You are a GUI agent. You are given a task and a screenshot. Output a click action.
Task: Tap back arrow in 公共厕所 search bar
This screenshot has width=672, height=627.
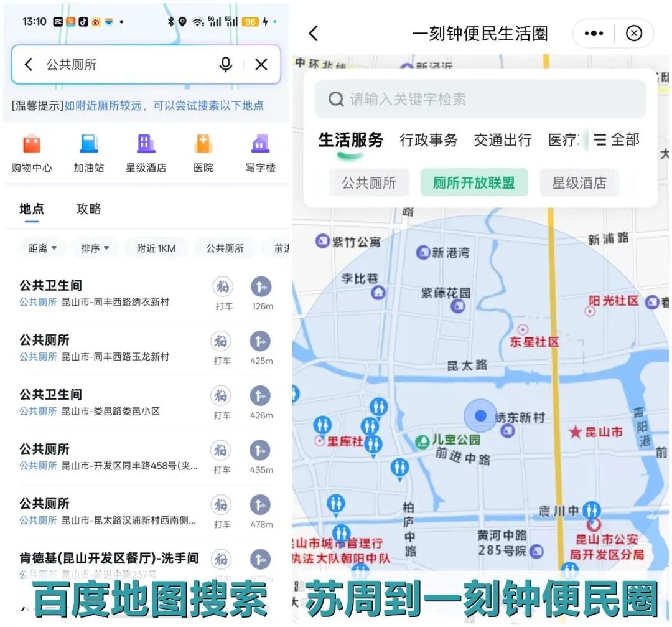tap(29, 64)
